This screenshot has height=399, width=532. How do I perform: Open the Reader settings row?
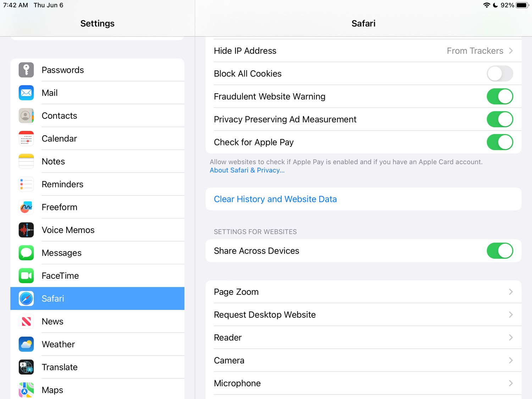(x=363, y=338)
